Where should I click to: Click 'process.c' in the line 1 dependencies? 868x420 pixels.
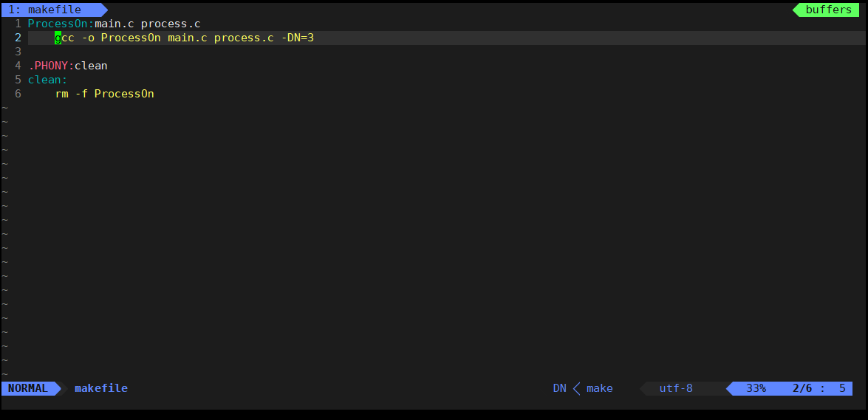[171, 24]
